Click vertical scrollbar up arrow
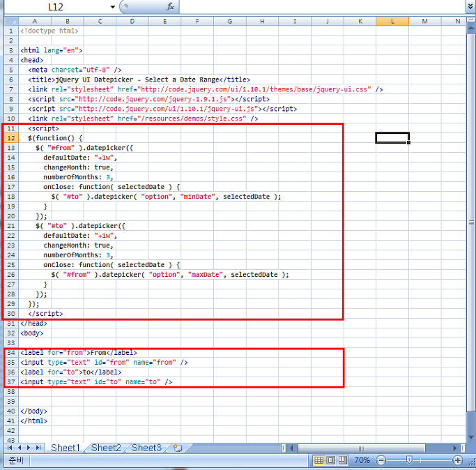 [471, 29]
